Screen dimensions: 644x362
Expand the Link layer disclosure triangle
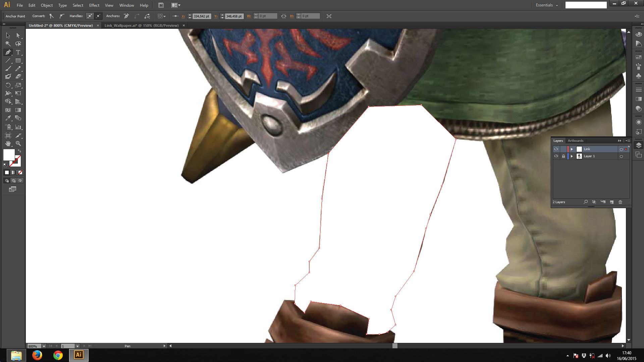point(572,149)
